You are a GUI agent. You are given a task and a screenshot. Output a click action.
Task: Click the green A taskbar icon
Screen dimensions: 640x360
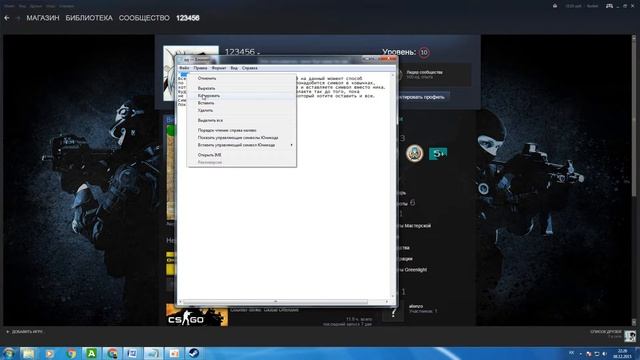pyautogui.click(x=91, y=353)
